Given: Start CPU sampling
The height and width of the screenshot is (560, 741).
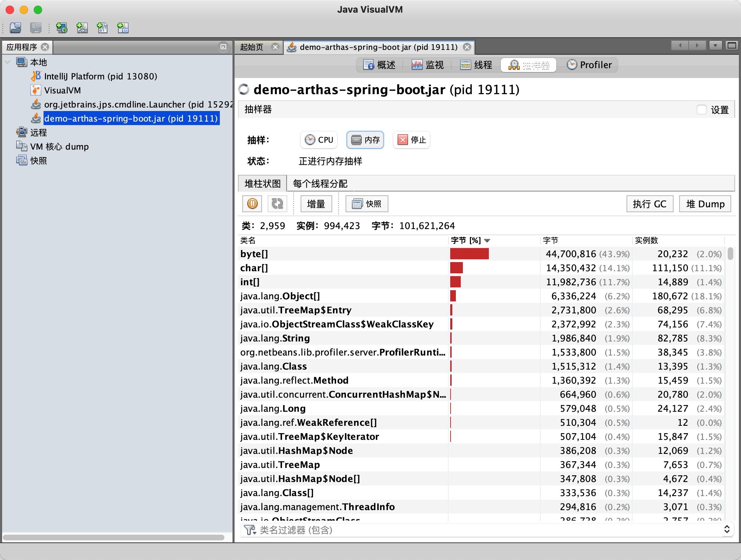Looking at the screenshot, I should coord(319,140).
